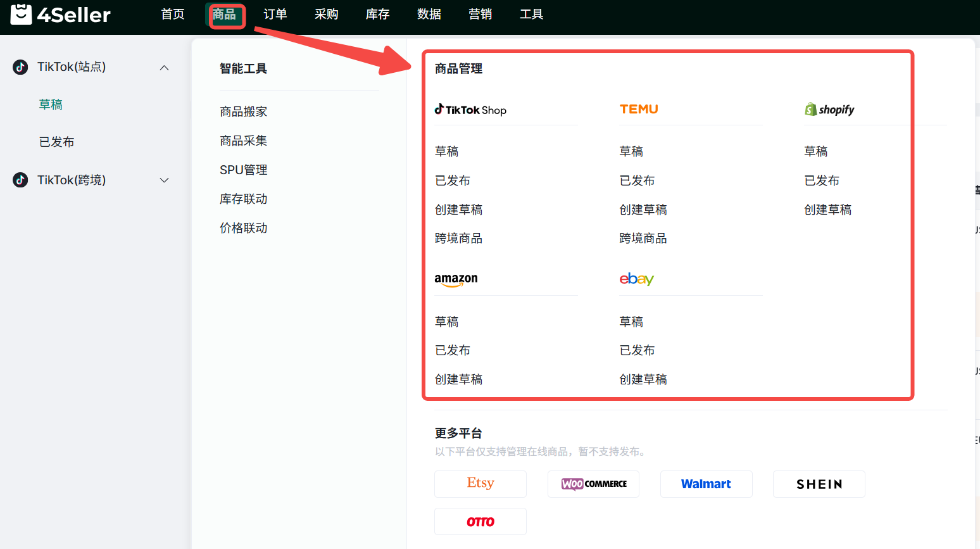Select 已发布 in the left sidebar
The image size is (980, 549).
56,142
